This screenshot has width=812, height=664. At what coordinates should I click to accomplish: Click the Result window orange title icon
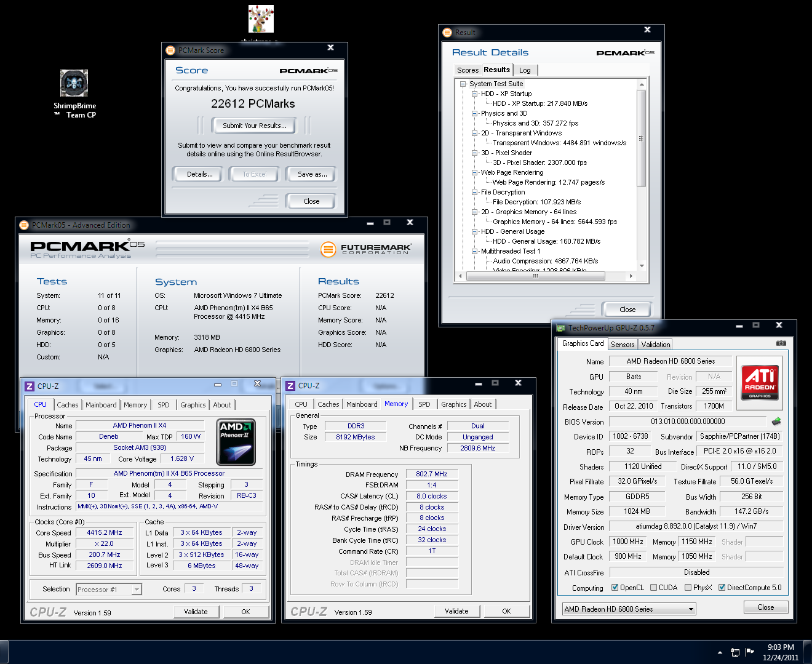[447, 33]
